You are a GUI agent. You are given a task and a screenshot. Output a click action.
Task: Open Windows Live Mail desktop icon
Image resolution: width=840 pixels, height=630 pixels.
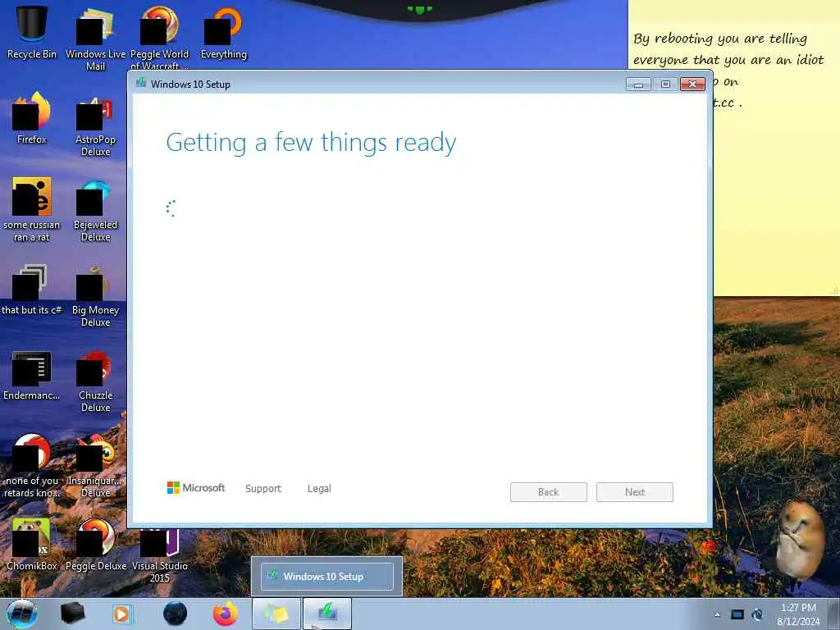pyautogui.click(x=95, y=39)
